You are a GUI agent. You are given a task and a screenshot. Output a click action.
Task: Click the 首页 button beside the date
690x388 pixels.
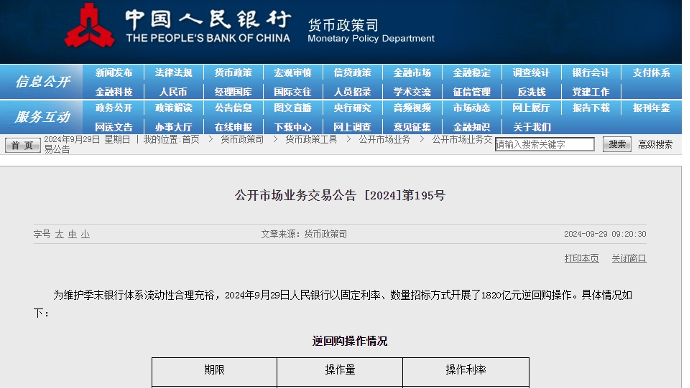click(23, 145)
